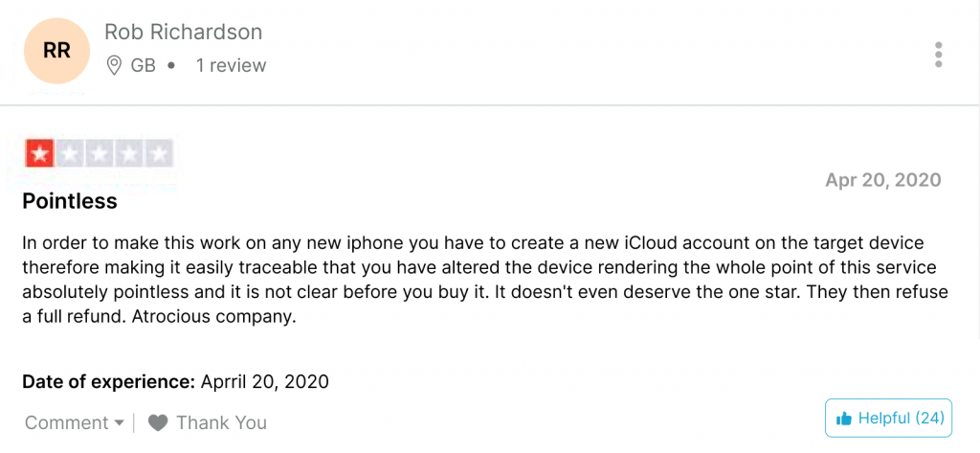This screenshot has height=453, width=980.
Task: Click the red first star rating
Action: point(39,153)
